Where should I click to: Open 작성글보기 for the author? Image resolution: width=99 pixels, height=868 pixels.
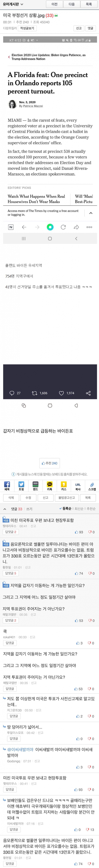click(x=27, y=28)
